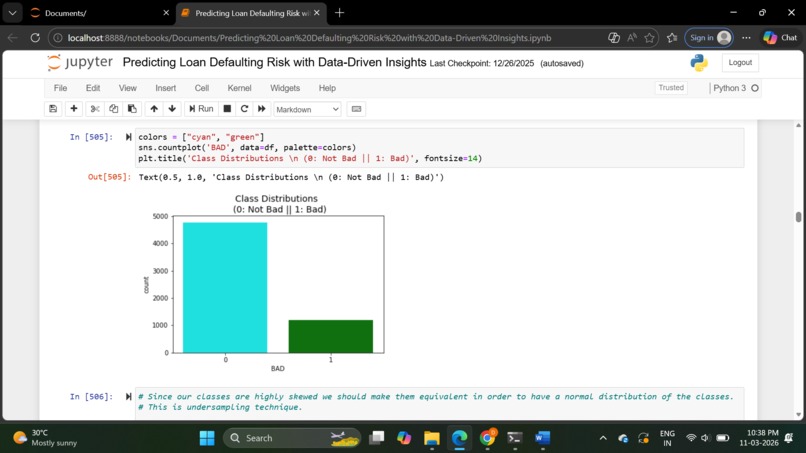Open the Help menu

327,88
